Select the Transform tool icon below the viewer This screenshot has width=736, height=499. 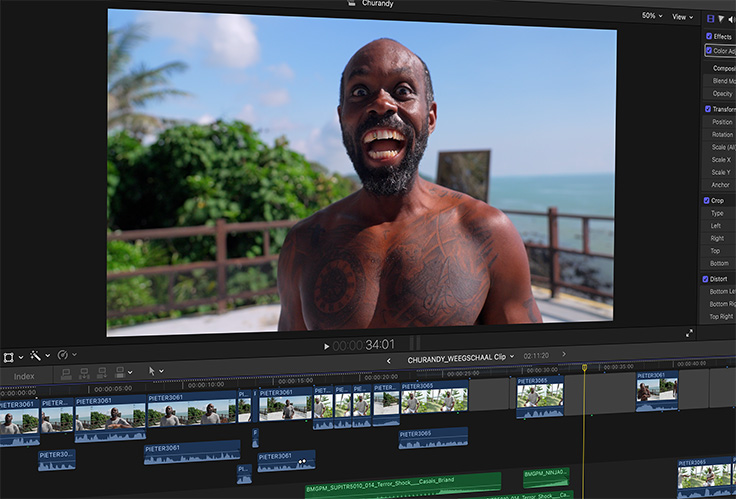click(x=8, y=358)
